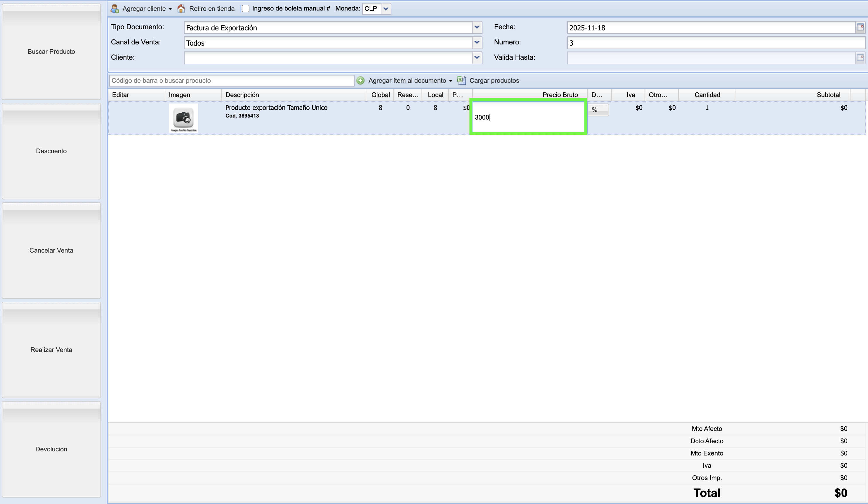Click the product camera placeholder image
This screenshot has height=504, width=868.
tap(183, 118)
